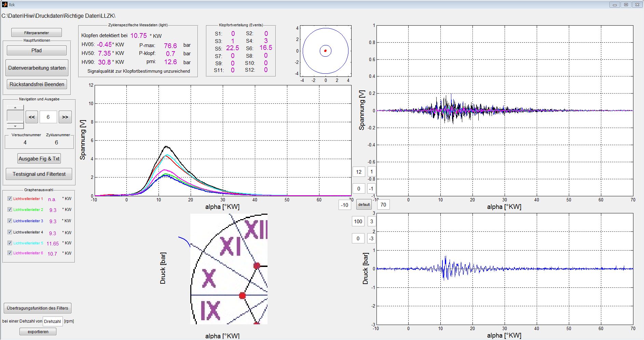Disable the Lichtwellenleiter 5 graph checkbox

coord(10,243)
